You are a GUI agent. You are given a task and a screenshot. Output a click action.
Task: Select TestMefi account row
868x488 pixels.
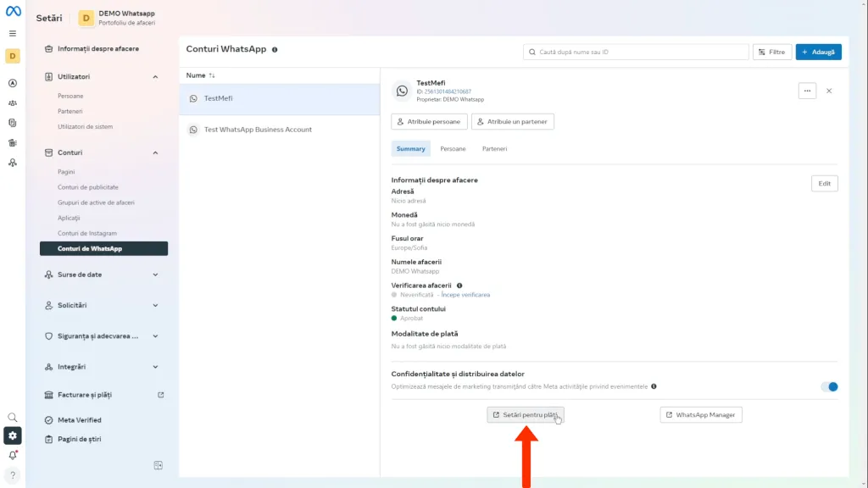[280, 98]
